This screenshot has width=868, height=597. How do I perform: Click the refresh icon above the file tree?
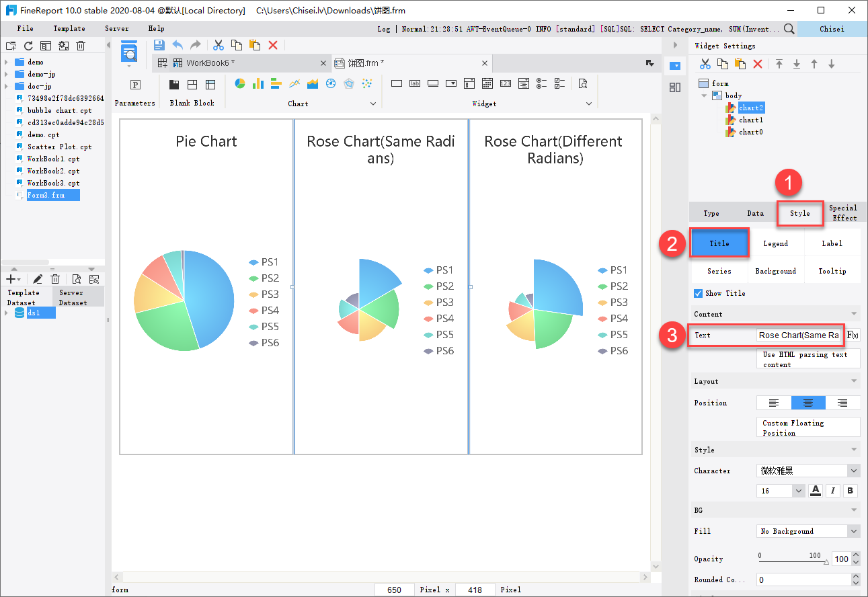[27, 45]
